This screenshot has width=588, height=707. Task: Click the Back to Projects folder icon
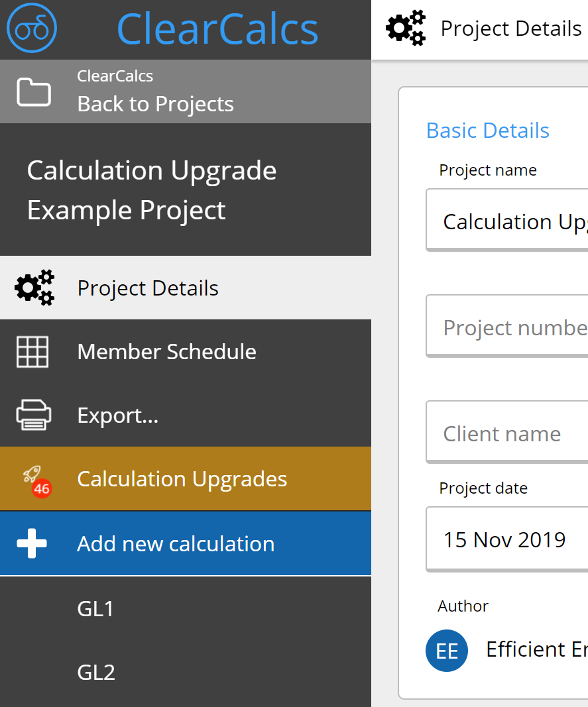point(33,92)
